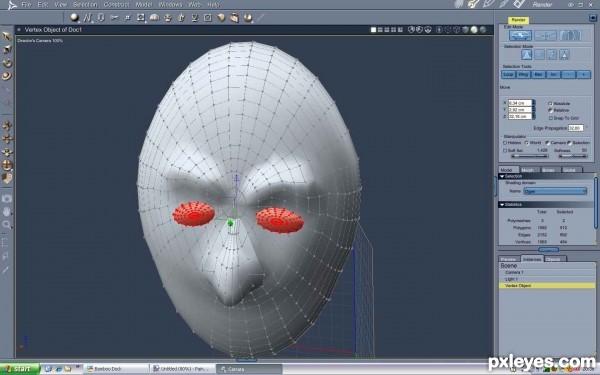Screen dimensions: 600x375
Task: Enable the Snap To Grid checkbox
Action: 551,118
